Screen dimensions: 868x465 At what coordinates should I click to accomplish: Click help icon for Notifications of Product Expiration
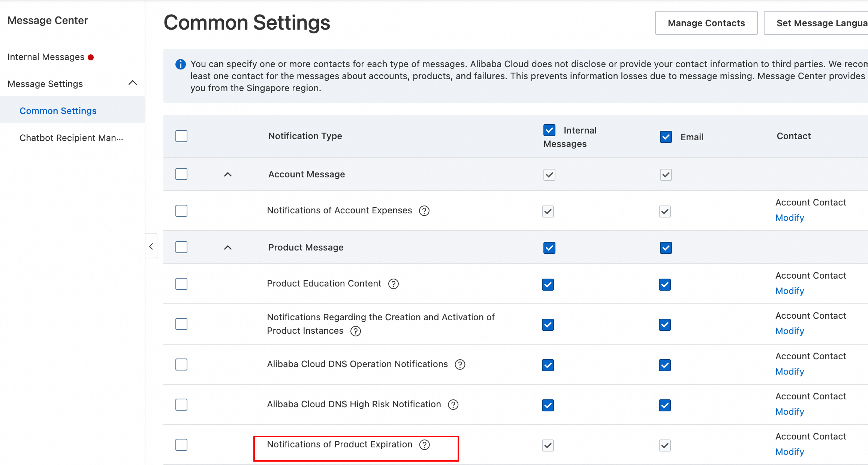[424, 445]
